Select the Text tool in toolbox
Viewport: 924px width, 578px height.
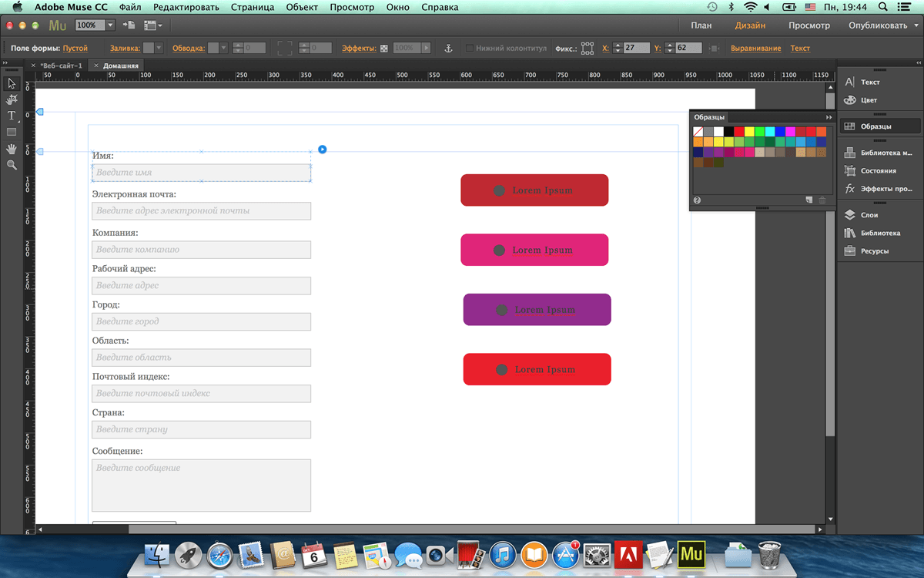click(12, 116)
